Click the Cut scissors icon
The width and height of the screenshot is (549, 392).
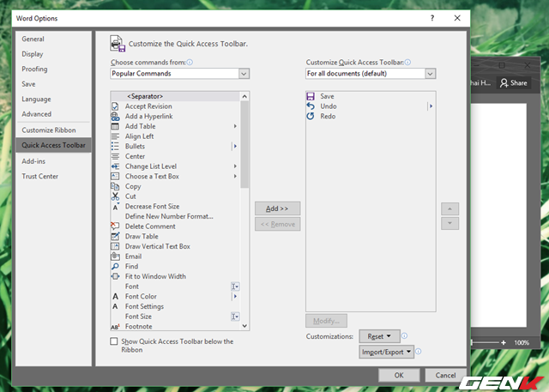click(115, 196)
